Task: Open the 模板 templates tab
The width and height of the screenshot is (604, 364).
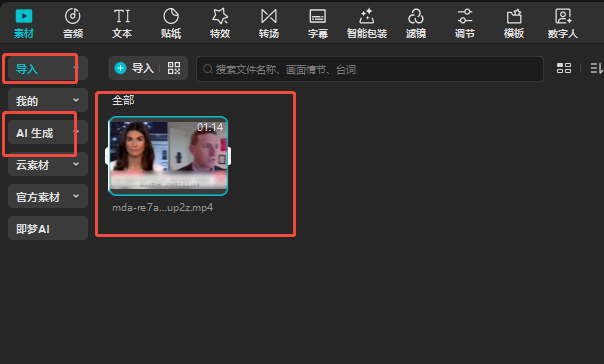Action: click(x=513, y=23)
